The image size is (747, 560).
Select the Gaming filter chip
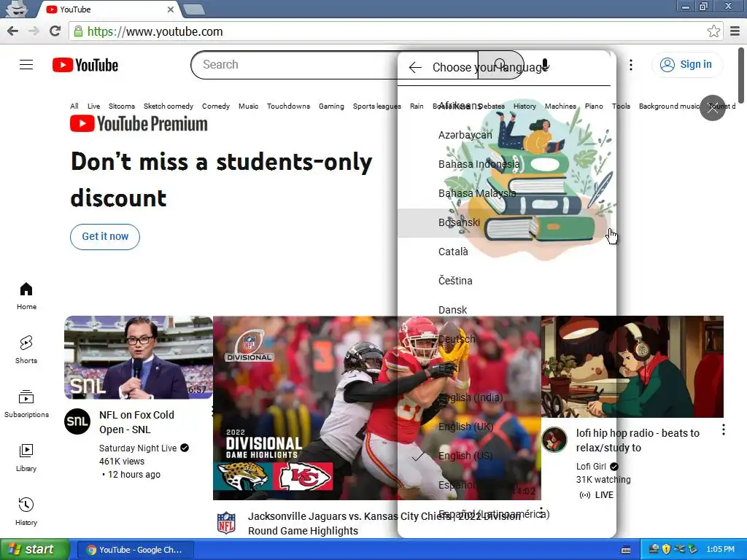click(x=331, y=106)
